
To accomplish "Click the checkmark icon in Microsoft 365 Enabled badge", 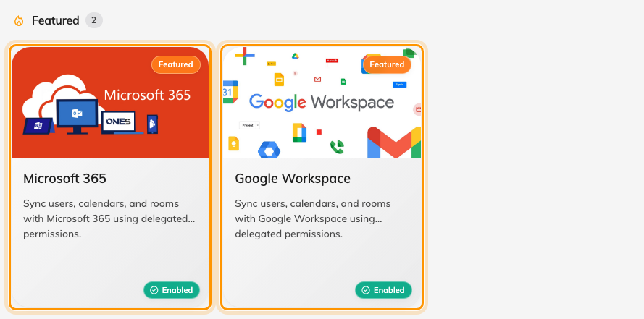I will click(154, 290).
